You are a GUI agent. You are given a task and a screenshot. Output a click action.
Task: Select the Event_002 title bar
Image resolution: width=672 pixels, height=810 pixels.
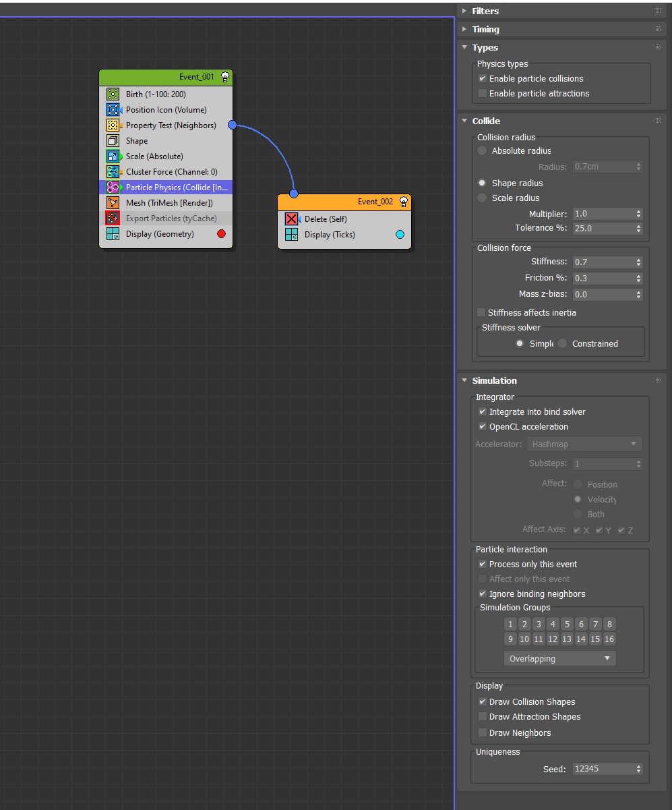344,202
